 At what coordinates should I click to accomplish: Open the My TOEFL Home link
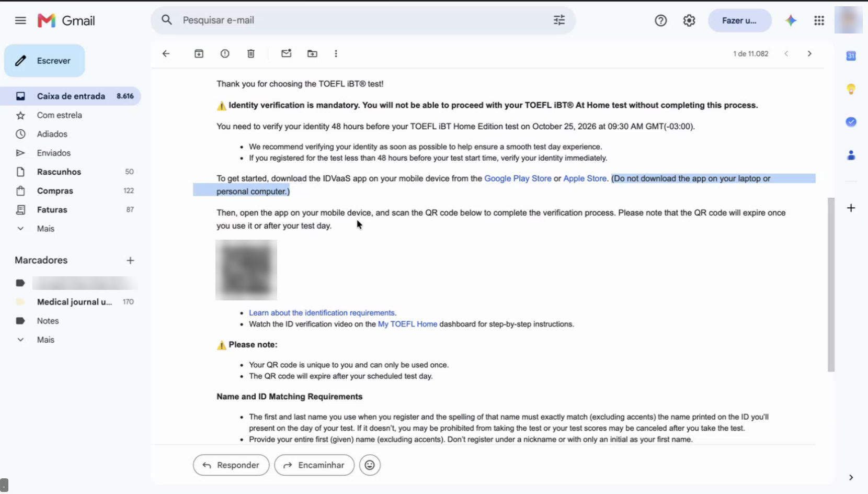407,324
